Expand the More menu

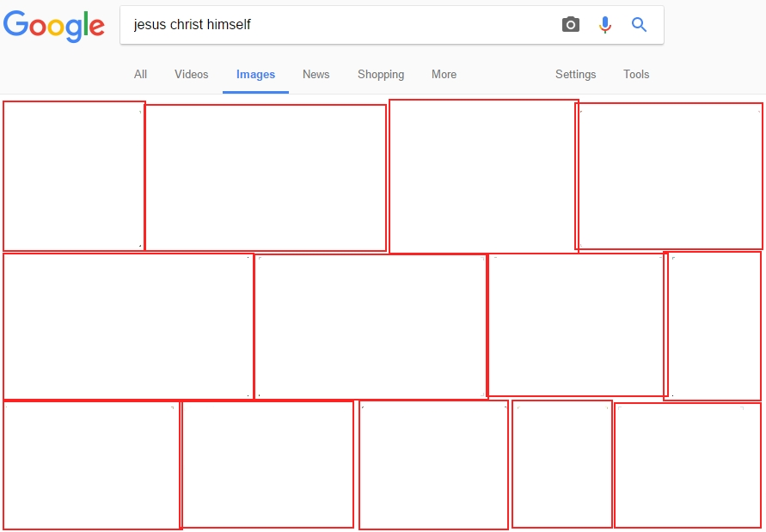coord(444,74)
